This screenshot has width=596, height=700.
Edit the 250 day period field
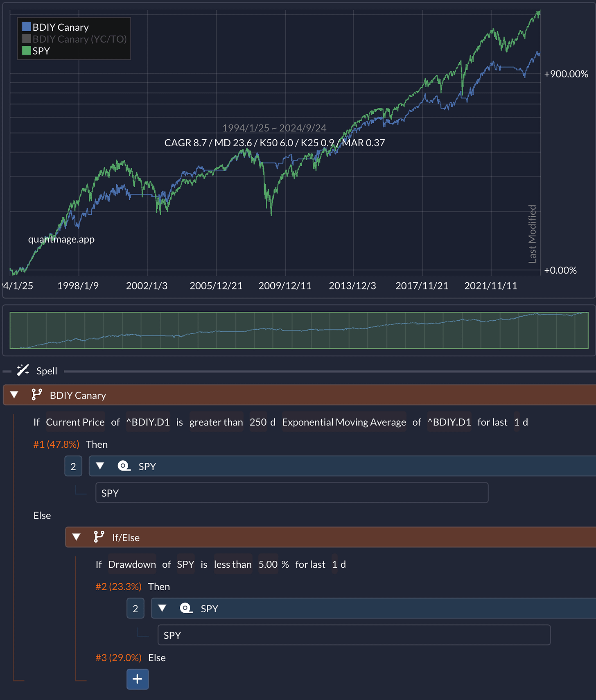258,422
